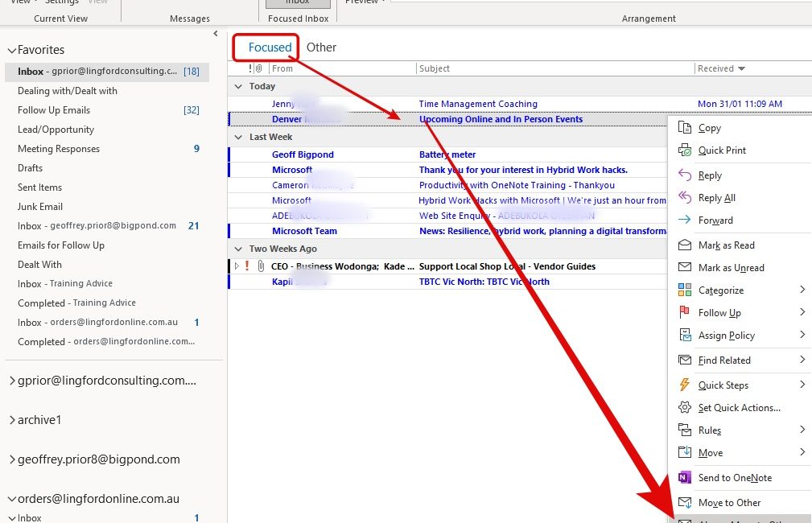Open Inbox - gprior@lingfordconsulting in Favorites
Viewport: 812px width, 523px height.
tap(107, 72)
